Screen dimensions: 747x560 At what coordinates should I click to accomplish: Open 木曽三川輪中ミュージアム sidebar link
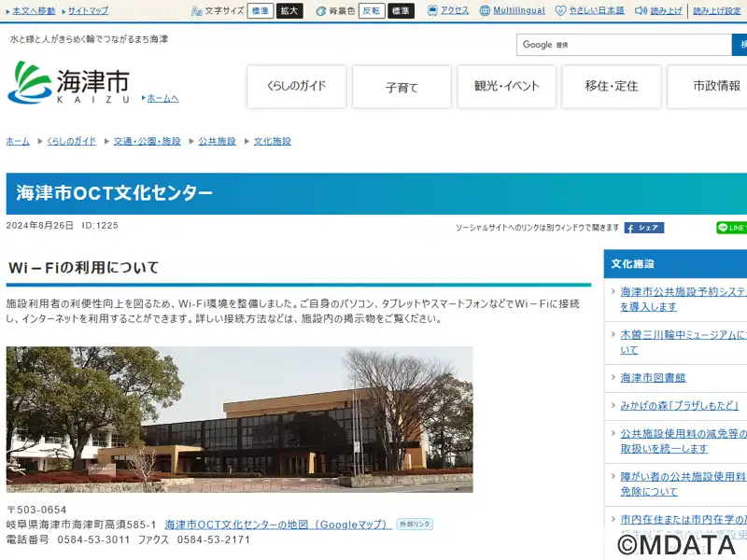coord(684,343)
